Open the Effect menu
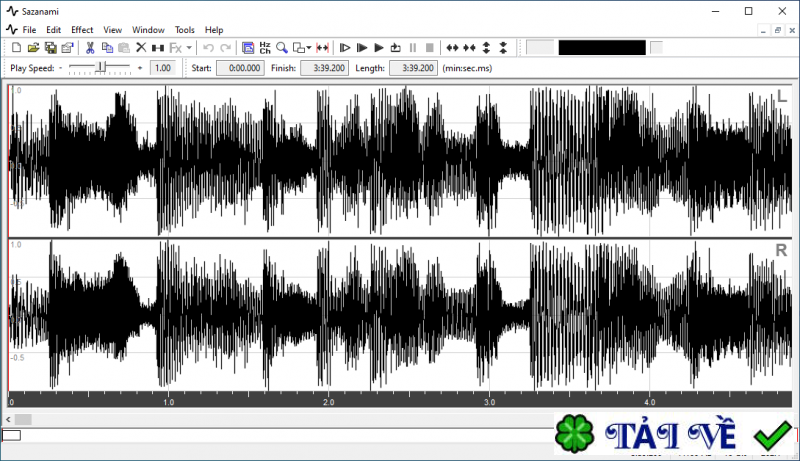This screenshot has height=461, width=800. (82, 30)
